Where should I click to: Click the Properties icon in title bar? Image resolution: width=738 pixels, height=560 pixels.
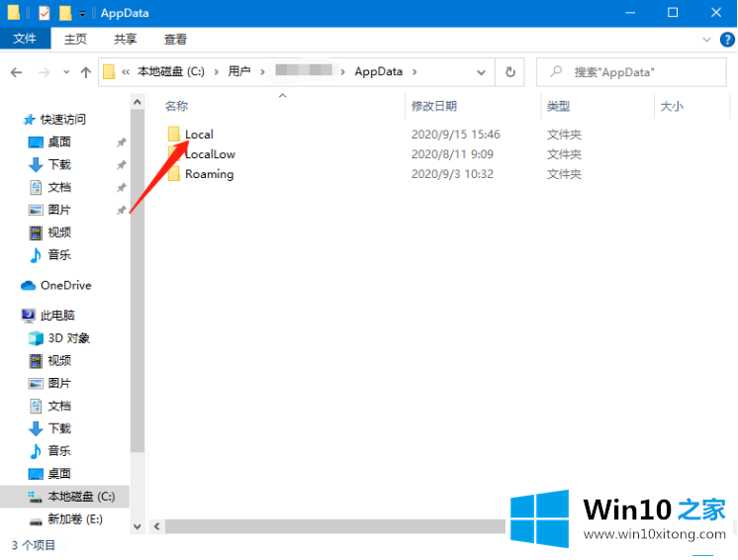(x=44, y=13)
